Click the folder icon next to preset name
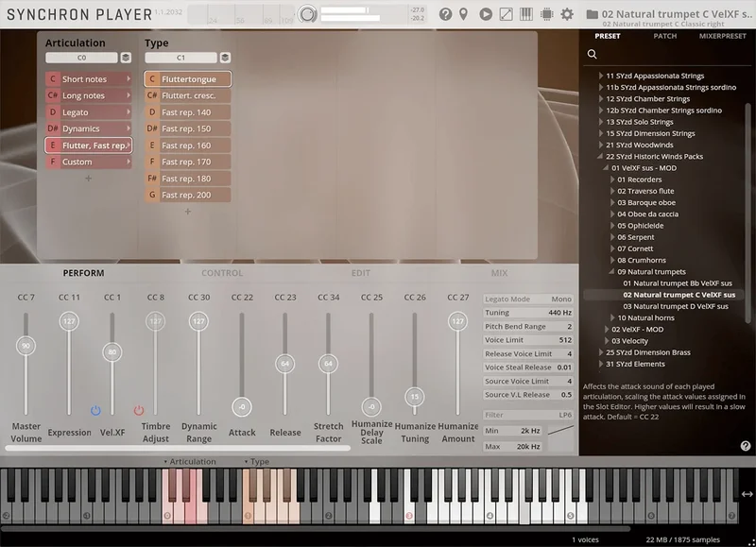756x547 pixels. click(x=592, y=14)
